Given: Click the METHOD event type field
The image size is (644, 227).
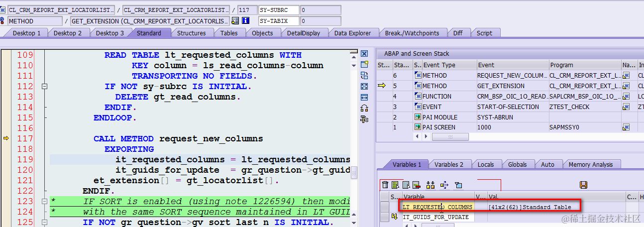Looking at the screenshot, I should tap(35, 21).
